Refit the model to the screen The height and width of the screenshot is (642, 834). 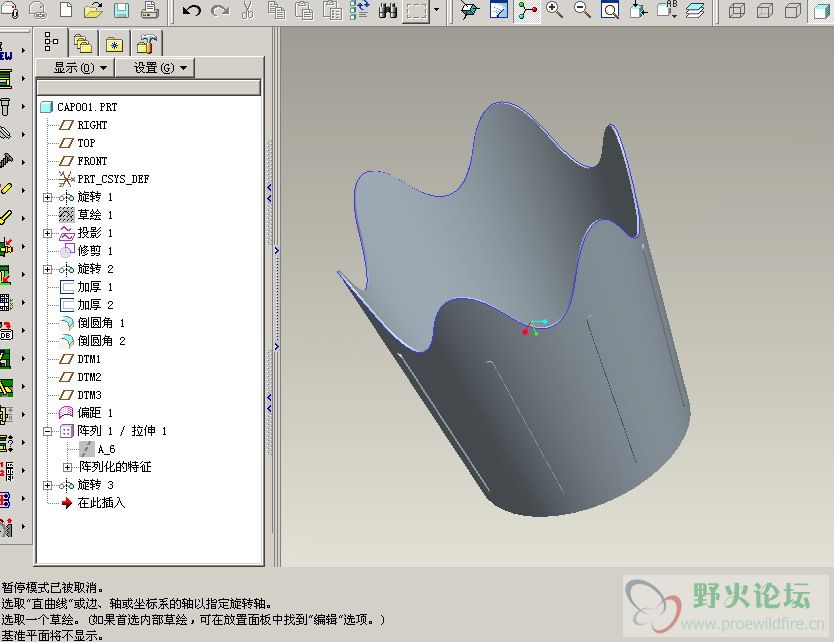611,10
